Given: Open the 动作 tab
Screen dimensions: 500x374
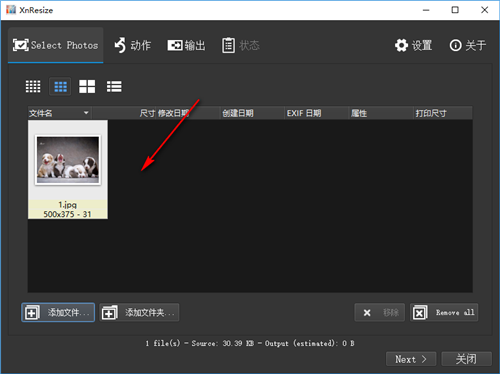Looking at the screenshot, I should (133, 45).
